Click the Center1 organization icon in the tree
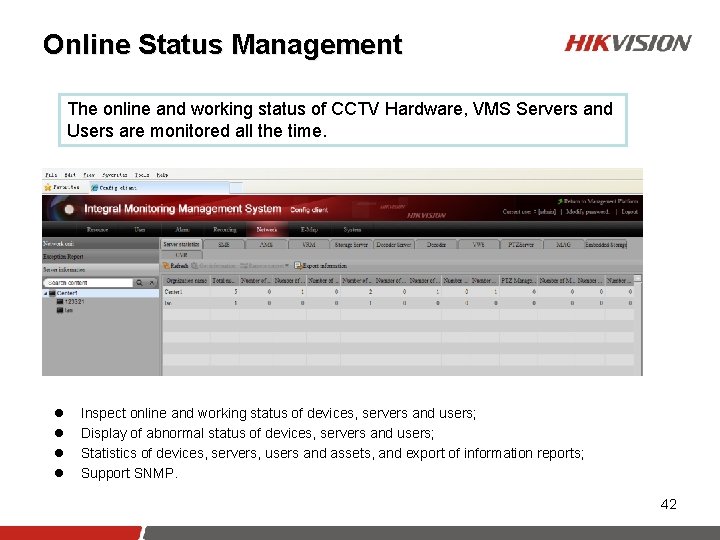This screenshot has width=720, height=540. coord(52,293)
